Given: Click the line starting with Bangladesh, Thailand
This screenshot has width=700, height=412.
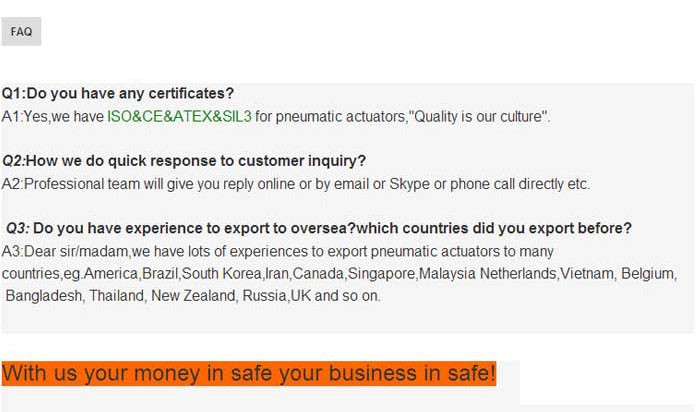Looking at the screenshot, I should click(193, 295).
